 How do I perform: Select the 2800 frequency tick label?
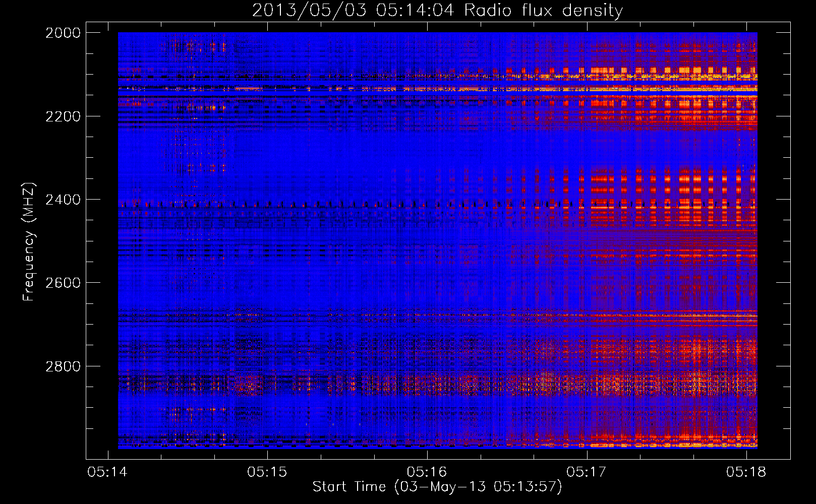[x=63, y=366]
